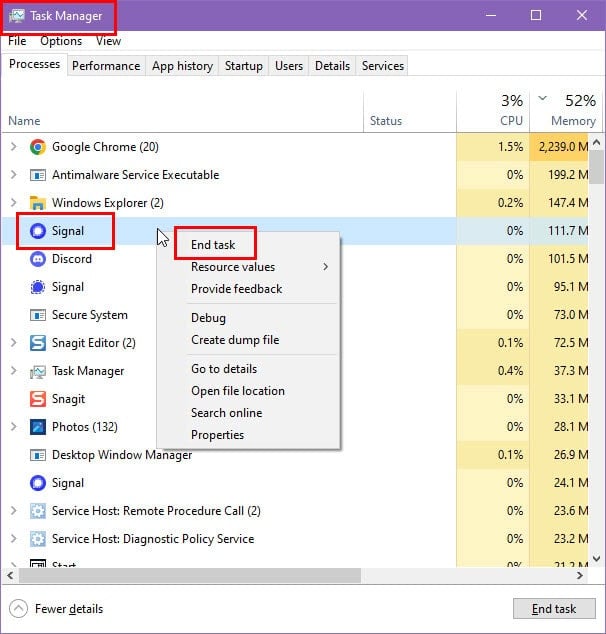This screenshot has width=606, height=634.
Task: Collapse to fewer details using the arrow
Action: coord(18,609)
